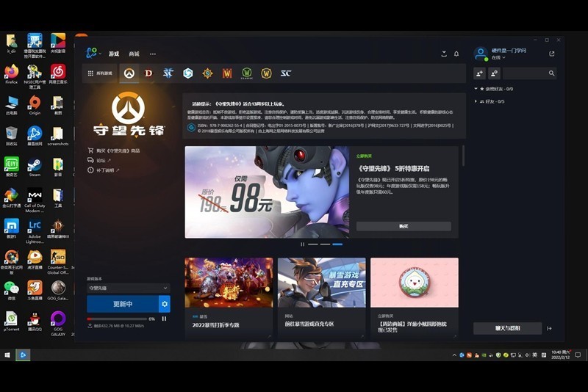This screenshot has width=588, height=392.
Task: Click the friends search magnifier icon
Action: point(552,73)
